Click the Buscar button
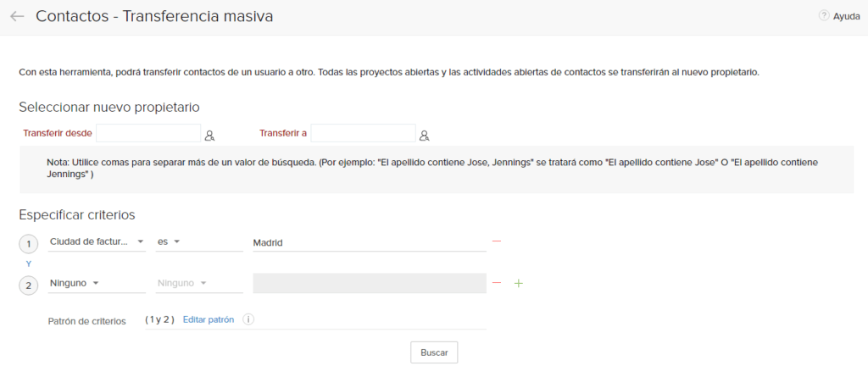The image size is (868, 377). (x=434, y=352)
